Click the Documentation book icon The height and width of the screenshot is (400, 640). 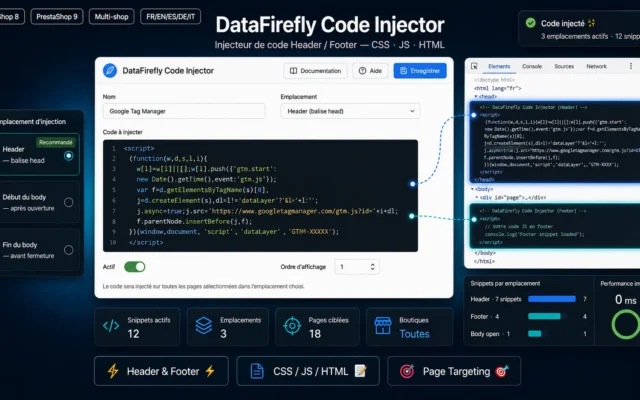coord(293,71)
